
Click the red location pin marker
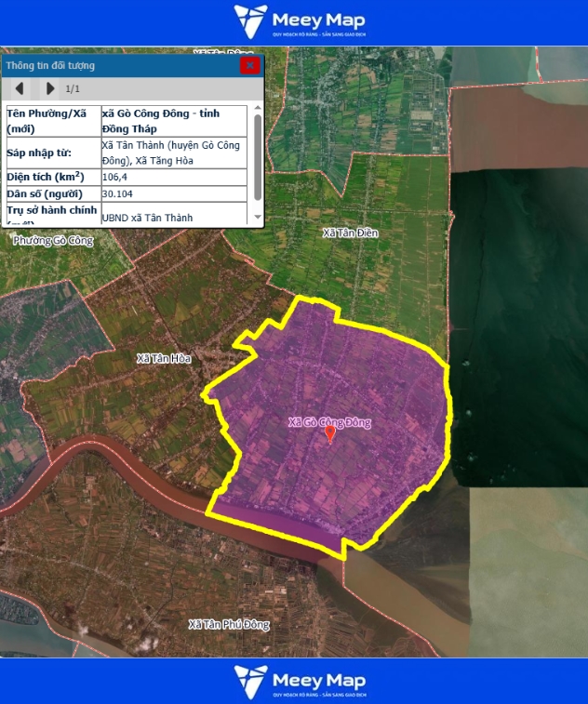coord(329,433)
